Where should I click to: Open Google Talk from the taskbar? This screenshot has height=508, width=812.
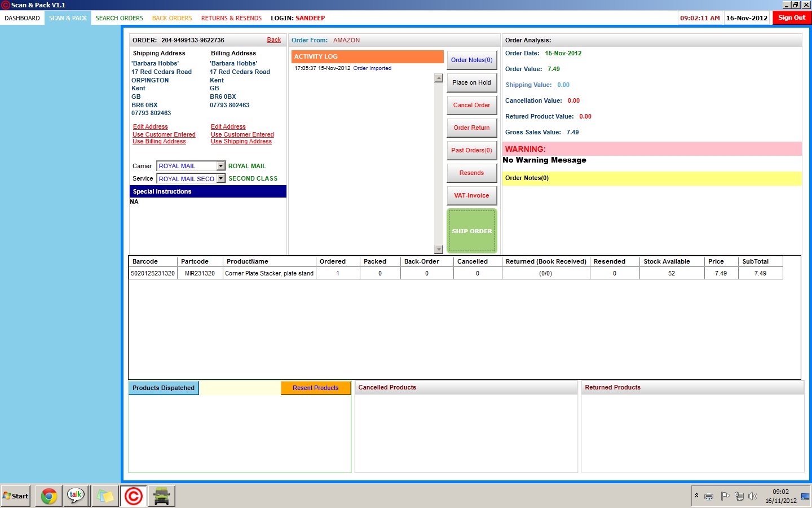coord(76,496)
